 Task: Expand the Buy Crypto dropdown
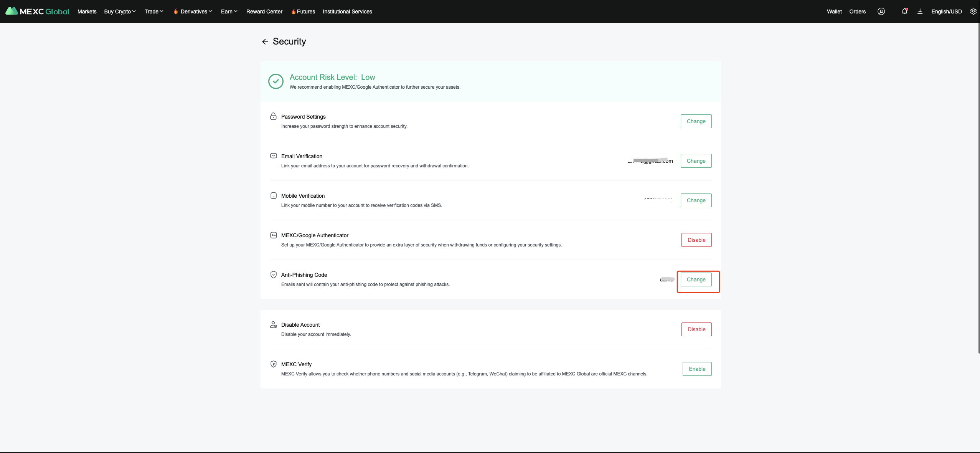(x=120, y=12)
